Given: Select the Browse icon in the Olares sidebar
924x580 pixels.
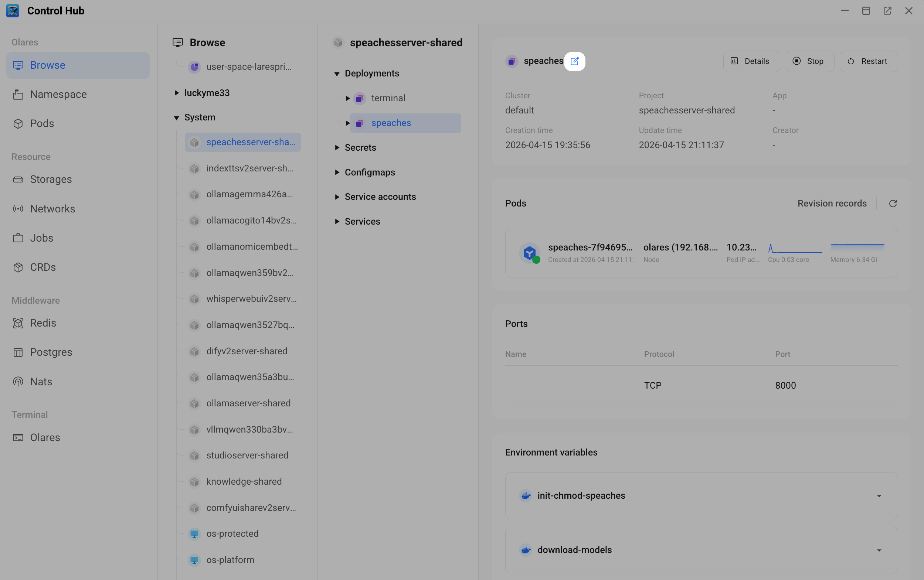Looking at the screenshot, I should (18, 65).
